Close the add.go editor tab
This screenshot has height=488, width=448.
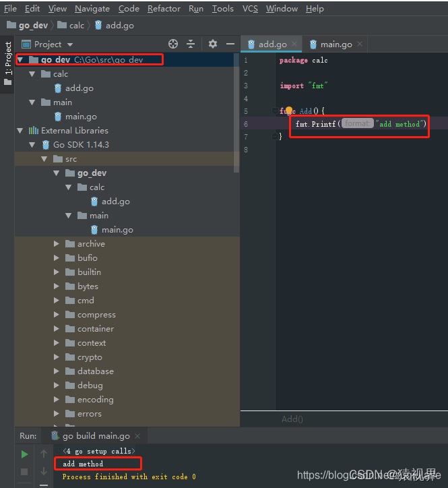click(x=294, y=44)
